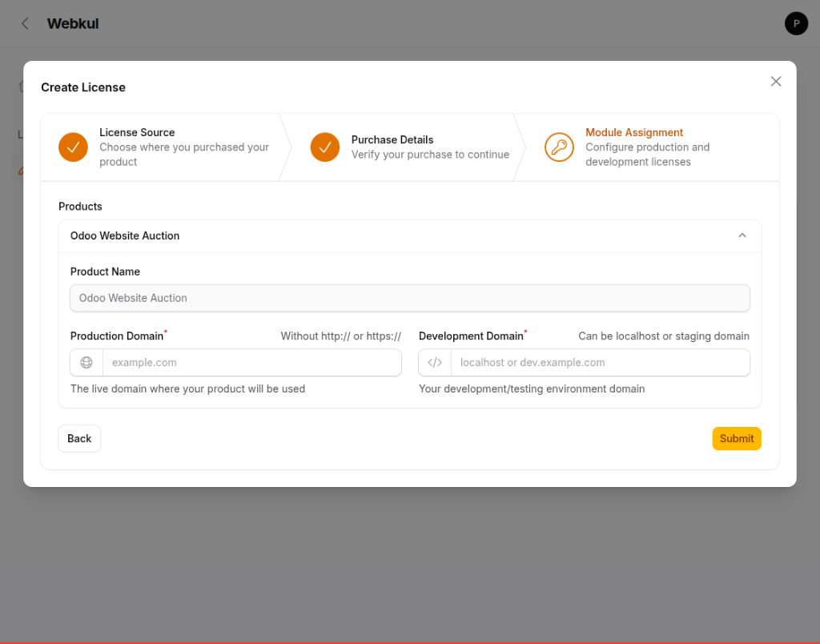Click the globe icon beside Production Domain field
Image resolution: width=820 pixels, height=644 pixels.
pos(86,362)
